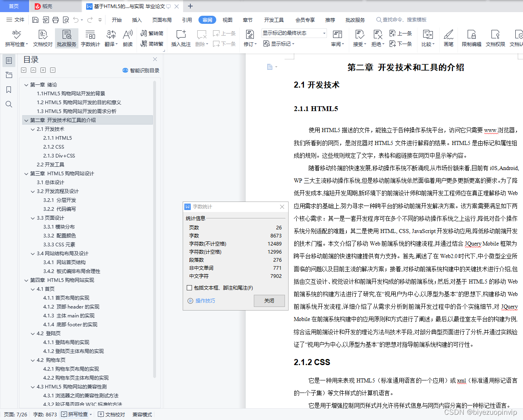Open the 审阅 review pane button in ribbon body
523x420 pixels.
(x=337, y=38)
